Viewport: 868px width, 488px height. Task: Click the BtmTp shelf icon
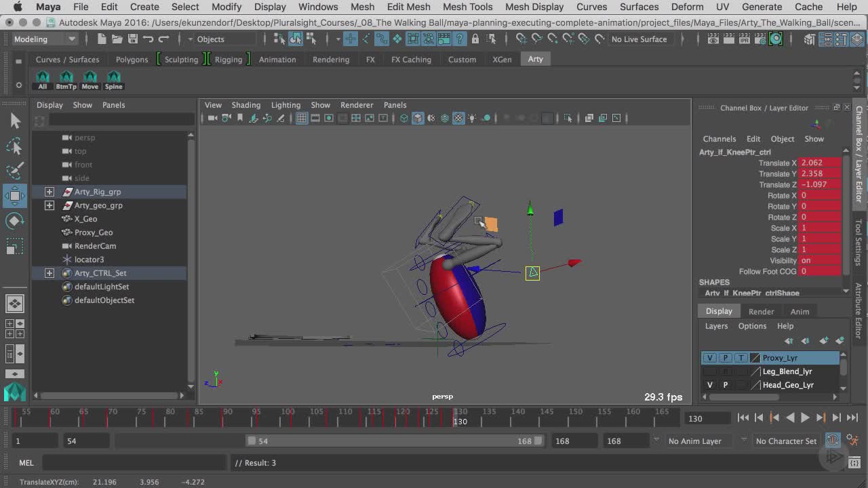(x=66, y=80)
